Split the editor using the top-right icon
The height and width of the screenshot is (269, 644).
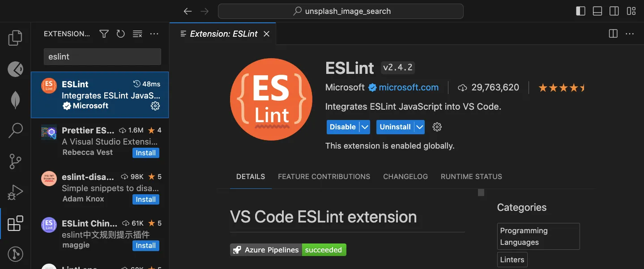pos(612,34)
